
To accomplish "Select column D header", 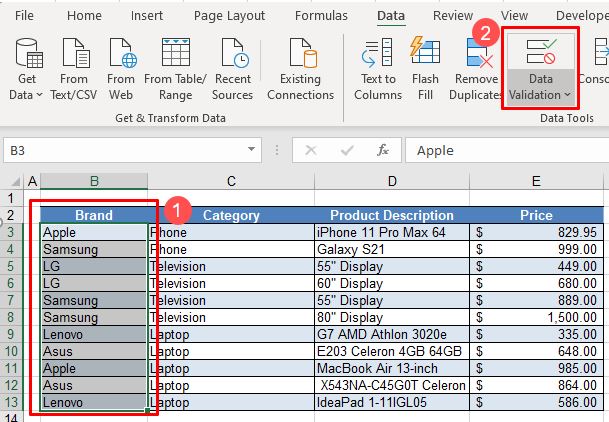I will pos(391,181).
